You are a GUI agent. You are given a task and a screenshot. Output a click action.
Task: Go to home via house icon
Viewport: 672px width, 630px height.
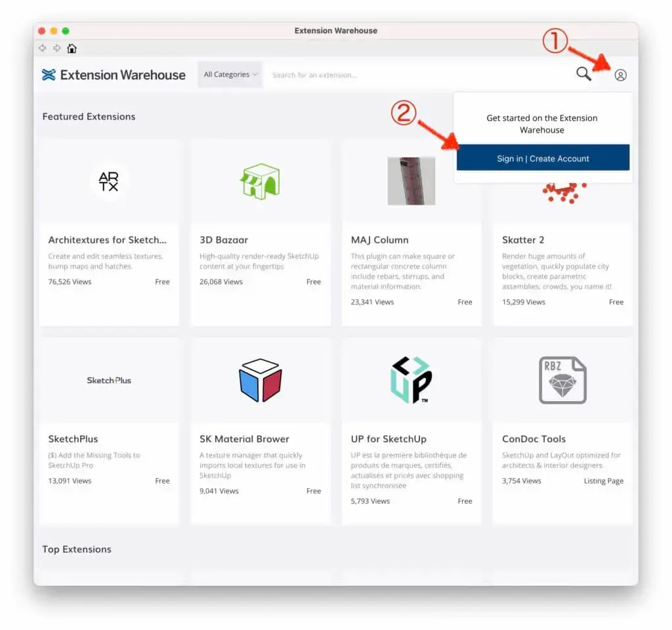[72, 49]
